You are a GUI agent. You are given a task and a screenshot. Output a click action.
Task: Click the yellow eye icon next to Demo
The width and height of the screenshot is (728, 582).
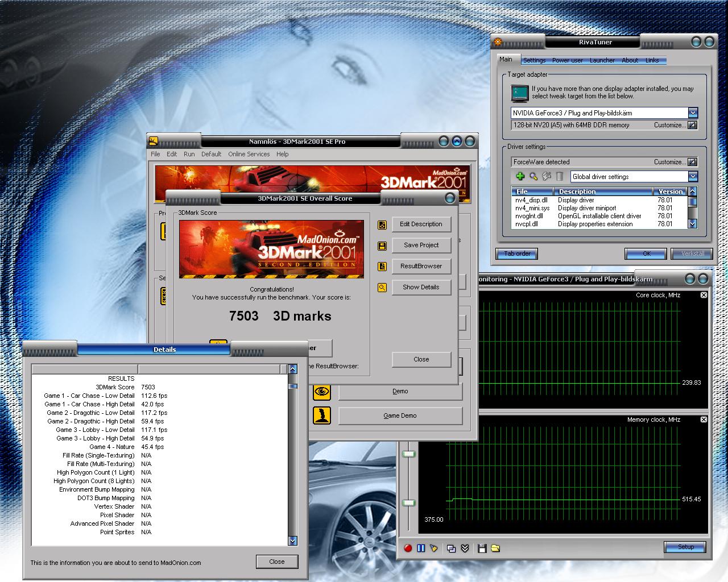click(x=322, y=391)
